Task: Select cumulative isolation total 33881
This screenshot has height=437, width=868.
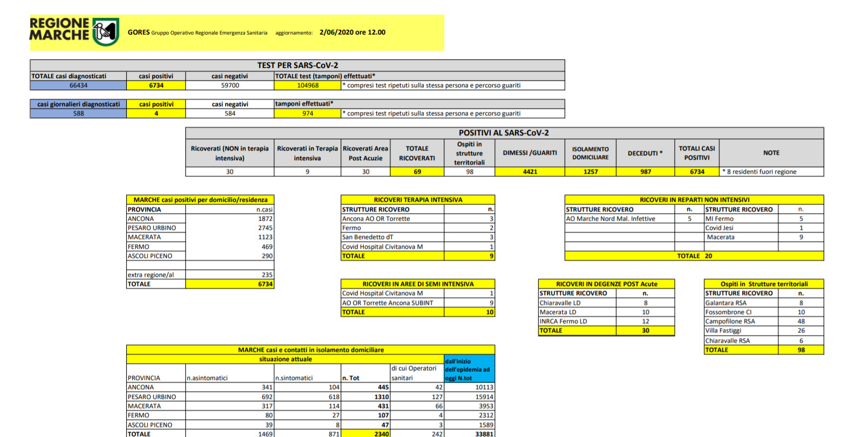Action: click(x=484, y=434)
